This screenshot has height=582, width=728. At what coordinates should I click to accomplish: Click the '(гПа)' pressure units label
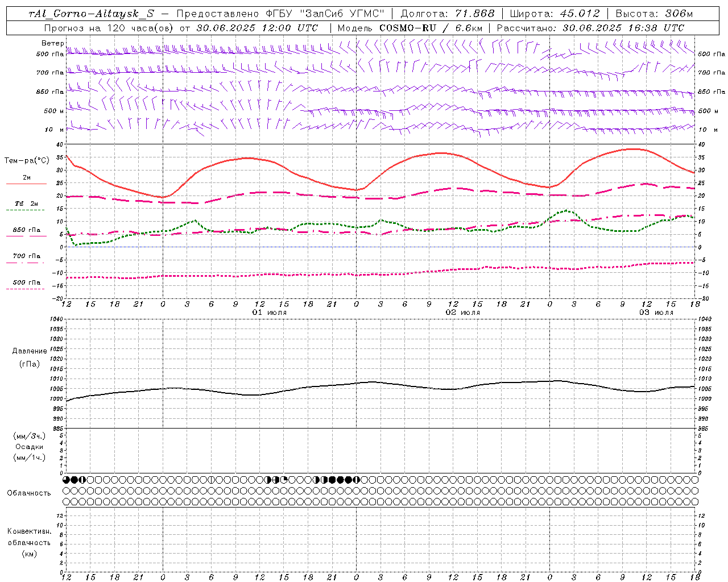click(x=30, y=364)
